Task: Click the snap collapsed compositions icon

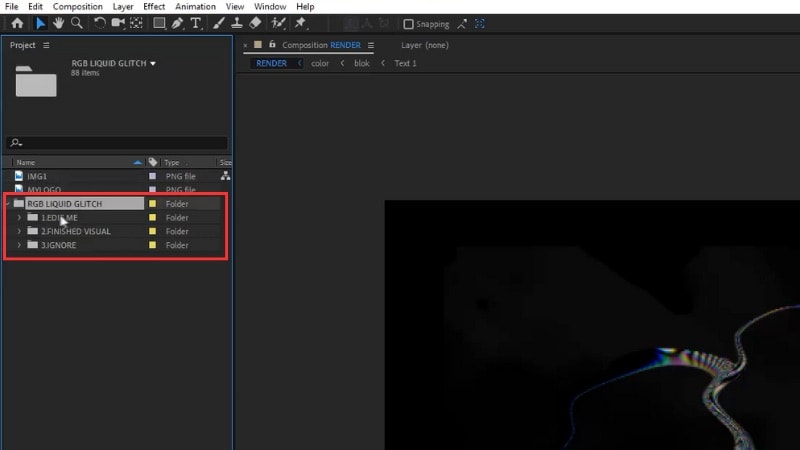Action: (x=480, y=24)
